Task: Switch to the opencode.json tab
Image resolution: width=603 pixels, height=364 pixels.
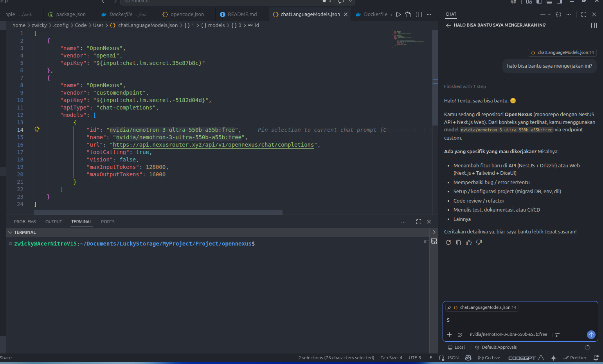Action: (183, 14)
